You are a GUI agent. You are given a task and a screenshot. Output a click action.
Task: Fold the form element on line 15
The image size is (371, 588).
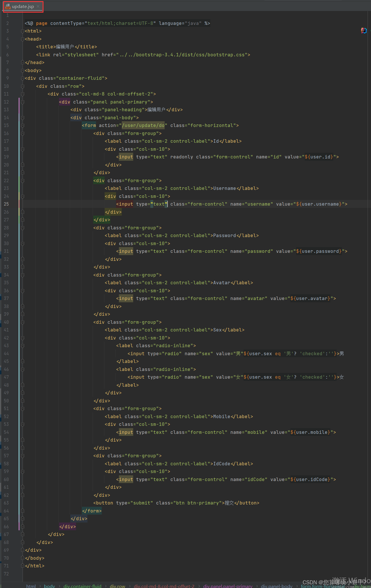point(23,126)
